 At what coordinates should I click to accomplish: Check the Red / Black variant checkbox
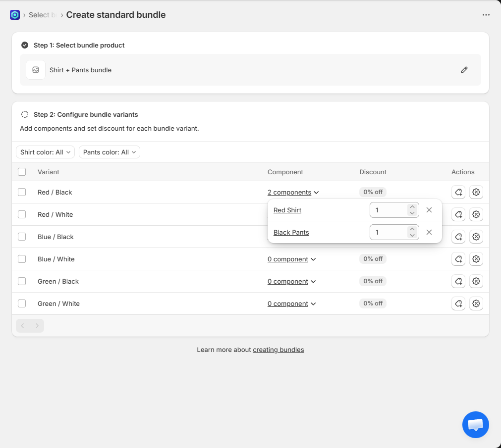coord(22,192)
